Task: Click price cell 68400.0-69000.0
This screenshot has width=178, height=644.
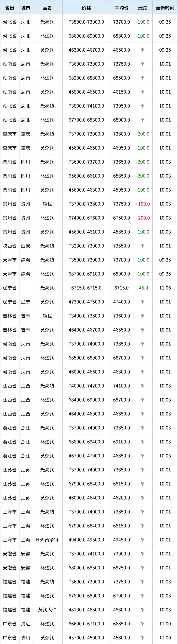Action: 86,400
